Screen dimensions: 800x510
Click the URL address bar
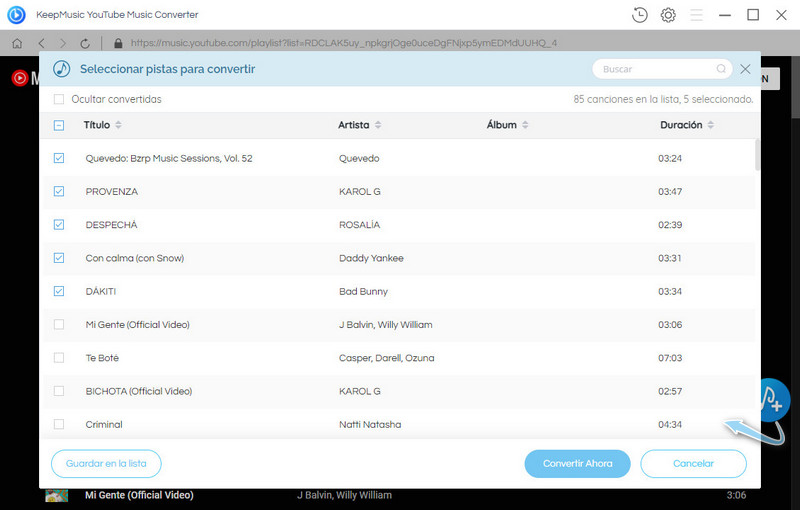(x=344, y=43)
